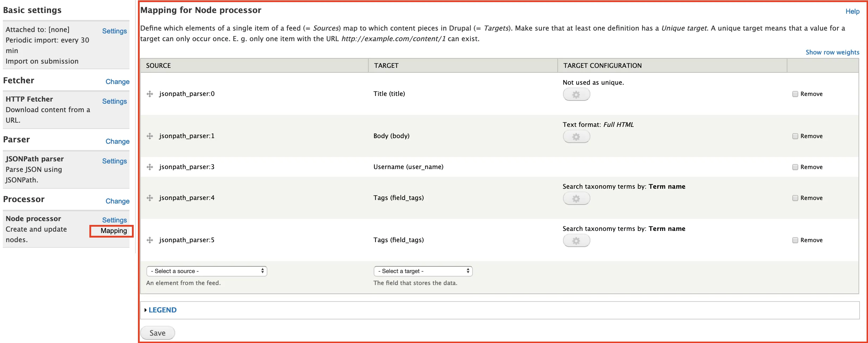Change the Processor plugin

point(118,201)
